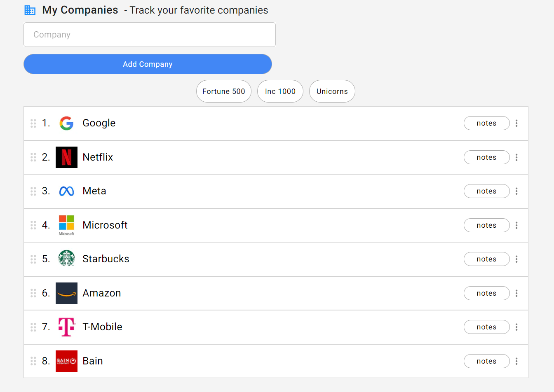Open the three-dot menu for Starbucks

click(x=516, y=259)
